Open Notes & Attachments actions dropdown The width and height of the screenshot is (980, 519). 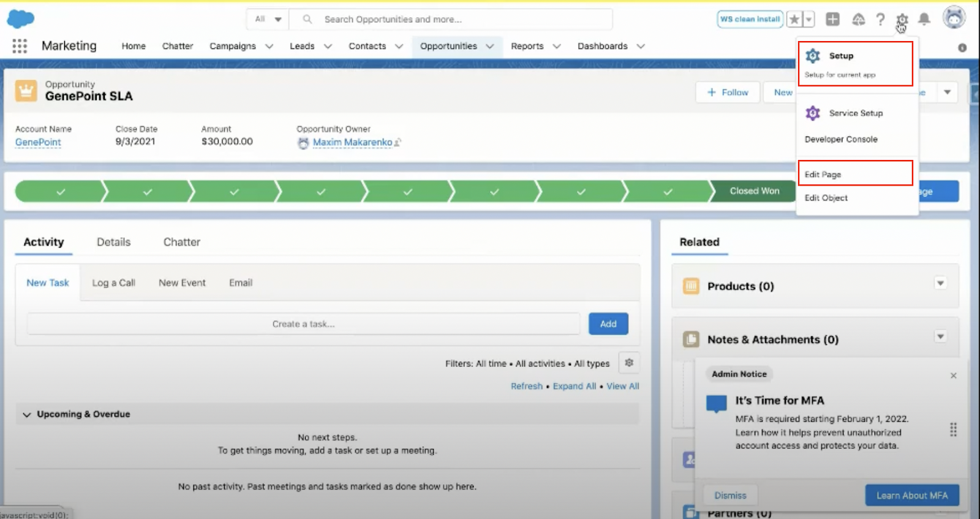click(940, 336)
